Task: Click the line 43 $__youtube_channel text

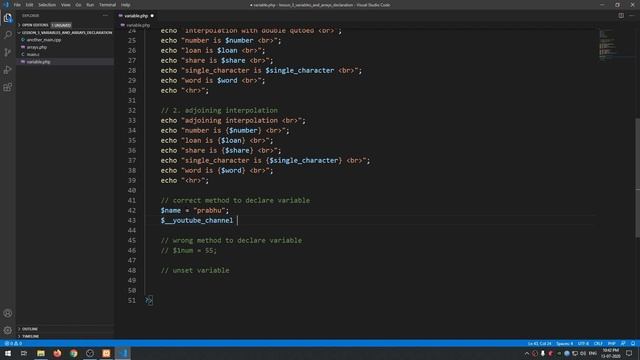Action: pos(197,220)
